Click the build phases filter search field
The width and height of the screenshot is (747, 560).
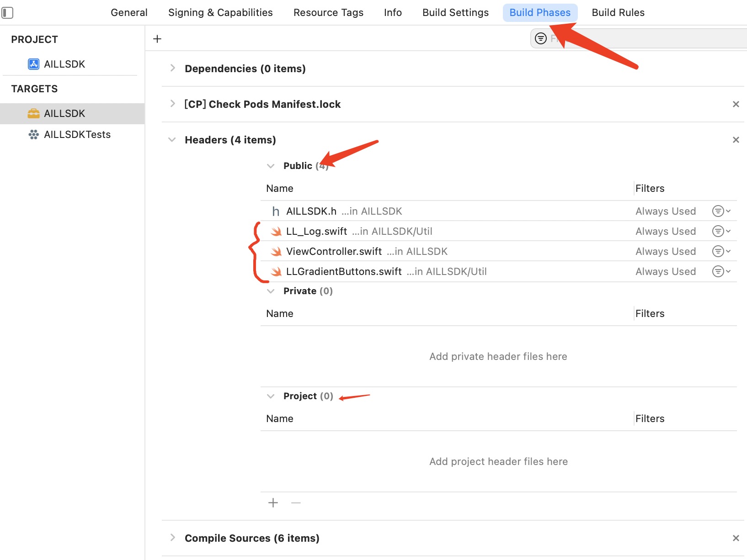click(x=639, y=38)
